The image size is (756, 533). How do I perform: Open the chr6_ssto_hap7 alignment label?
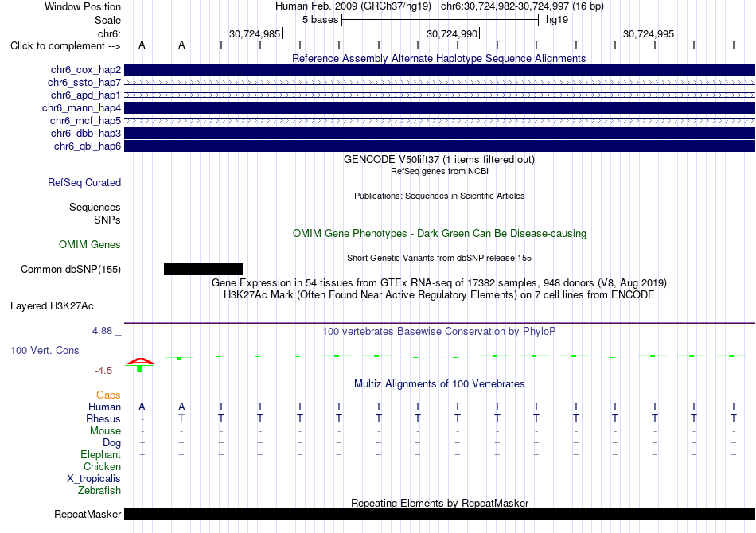(84, 83)
